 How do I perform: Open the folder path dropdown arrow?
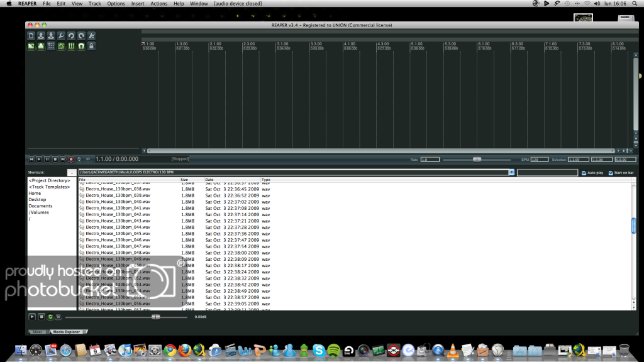(x=512, y=172)
